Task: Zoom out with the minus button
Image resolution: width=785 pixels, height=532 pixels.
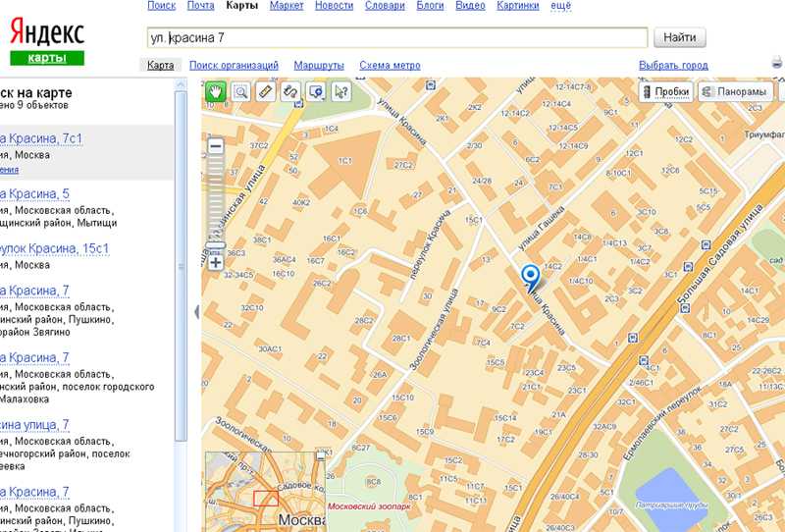Action: 216,146
